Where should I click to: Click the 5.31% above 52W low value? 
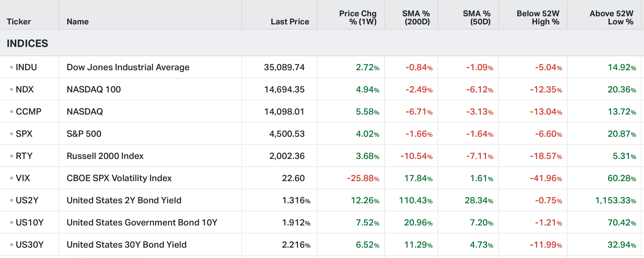[624, 156]
